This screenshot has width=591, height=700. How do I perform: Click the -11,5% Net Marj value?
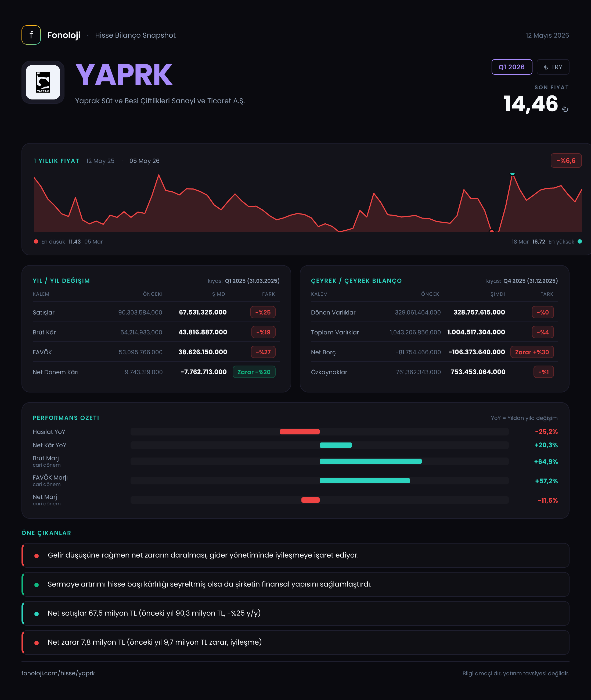547,500
